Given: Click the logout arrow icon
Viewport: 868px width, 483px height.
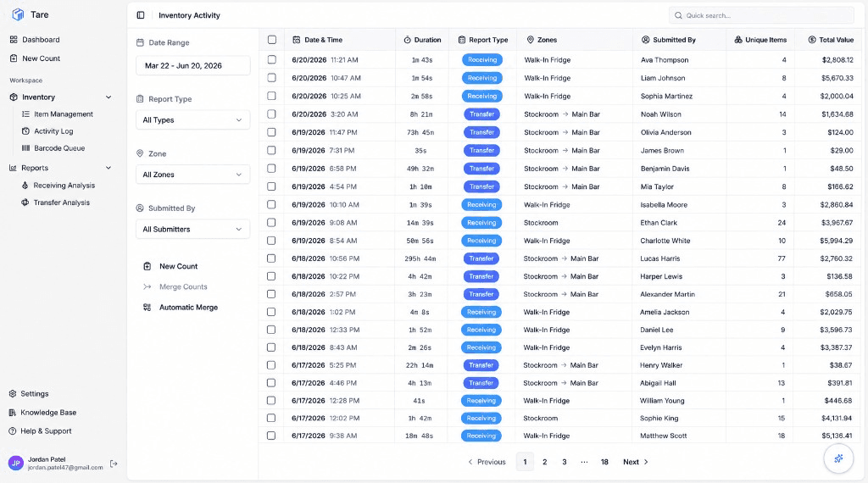Looking at the screenshot, I should pyautogui.click(x=114, y=464).
